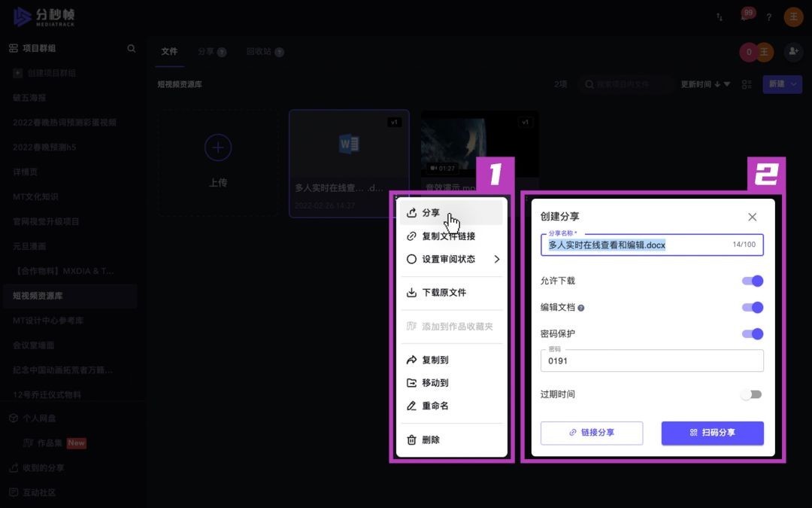Open the transfer list arrows icon

click(x=720, y=17)
